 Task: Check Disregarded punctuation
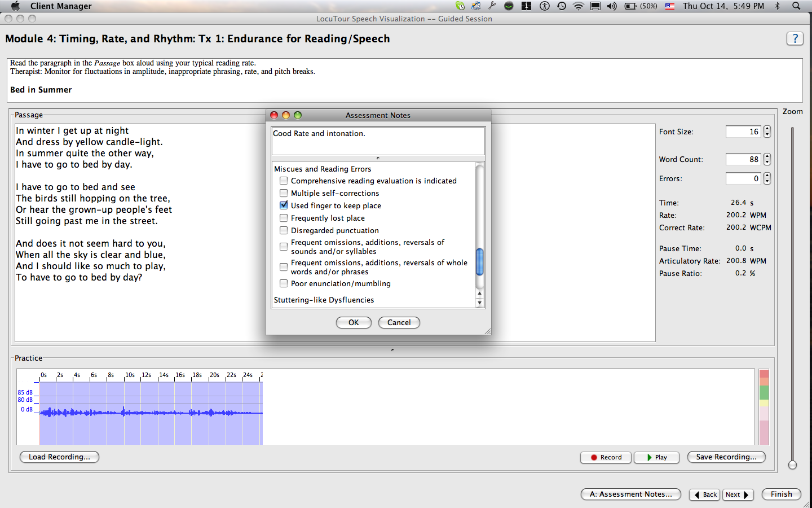coord(284,230)
